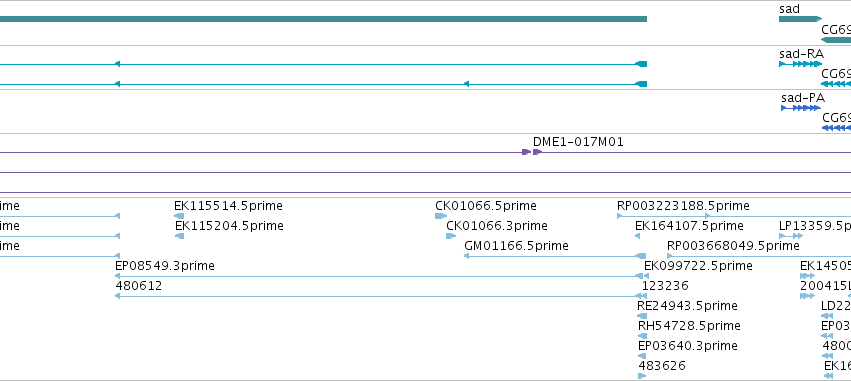Viewport: 851px width, 381px height.
Task: Select the CK01066.5prime label
Action: point(486,206)
